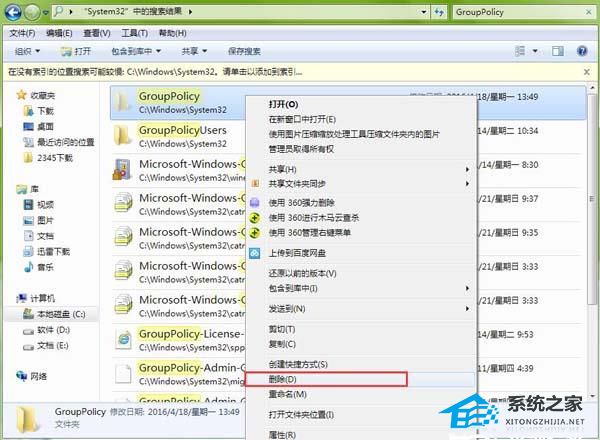Click the blue help question icon

tap(582, 51)
